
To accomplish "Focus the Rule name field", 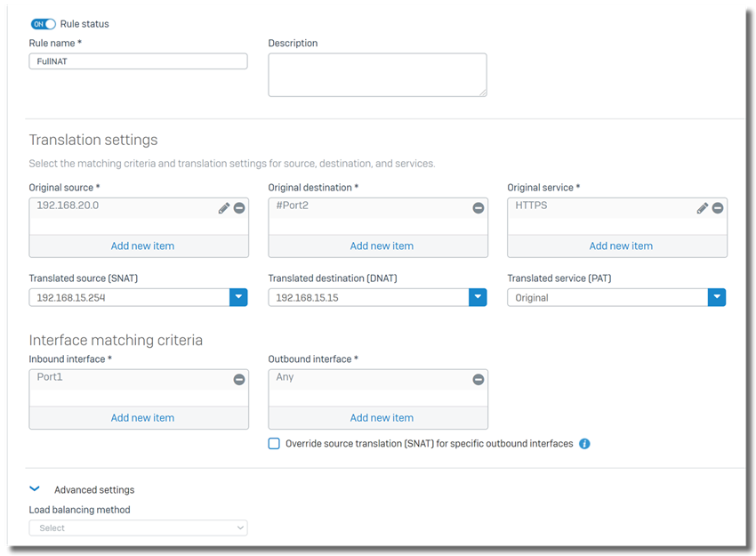I will click(139, 61).
